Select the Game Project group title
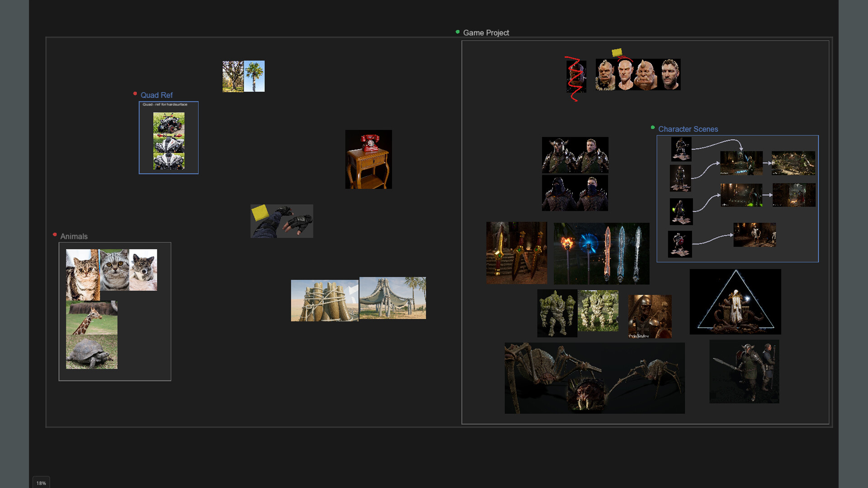Viewport: 868px width, 488px height. click(486, 33)
